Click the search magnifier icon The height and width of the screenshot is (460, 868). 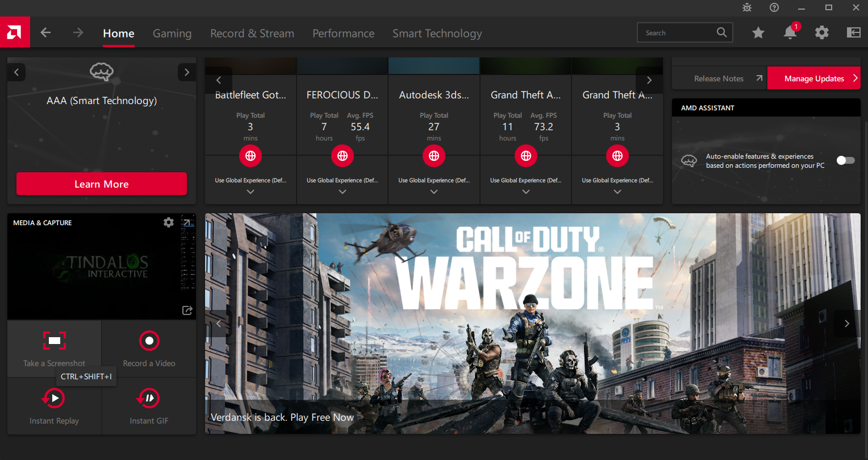pos(721,32)
